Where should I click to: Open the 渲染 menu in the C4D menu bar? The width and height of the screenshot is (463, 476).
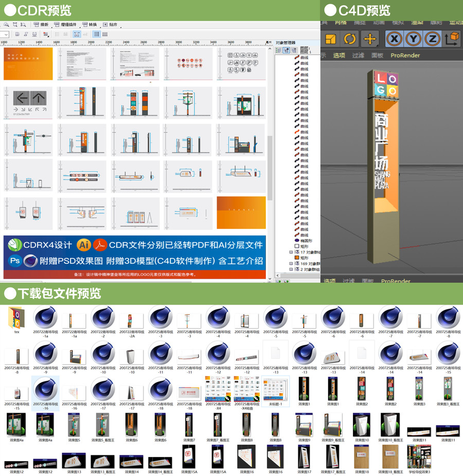coord(417,23)
